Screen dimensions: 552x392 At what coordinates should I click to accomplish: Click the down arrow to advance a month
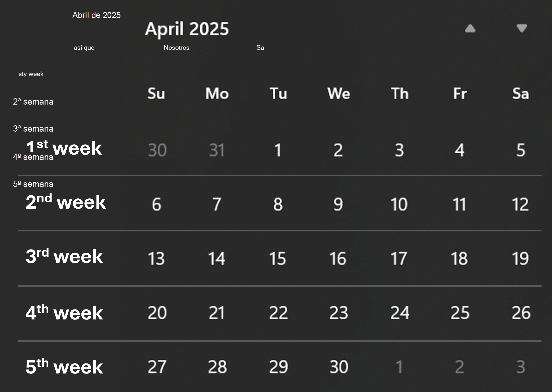pos(521,29)
